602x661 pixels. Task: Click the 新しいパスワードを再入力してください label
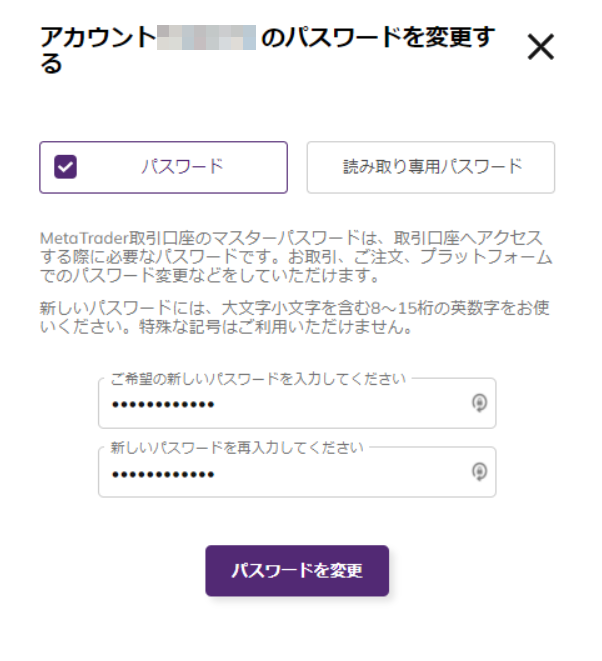tap(237, 447)
